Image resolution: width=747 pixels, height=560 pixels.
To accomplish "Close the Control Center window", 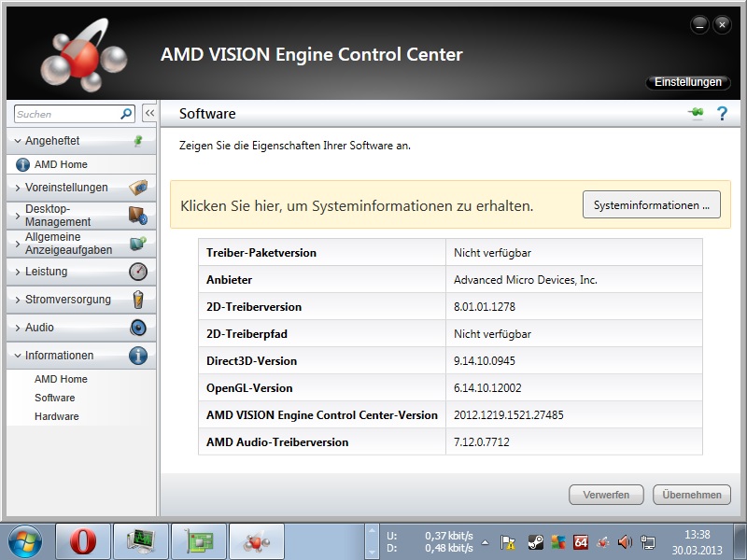I will point(722,25).
